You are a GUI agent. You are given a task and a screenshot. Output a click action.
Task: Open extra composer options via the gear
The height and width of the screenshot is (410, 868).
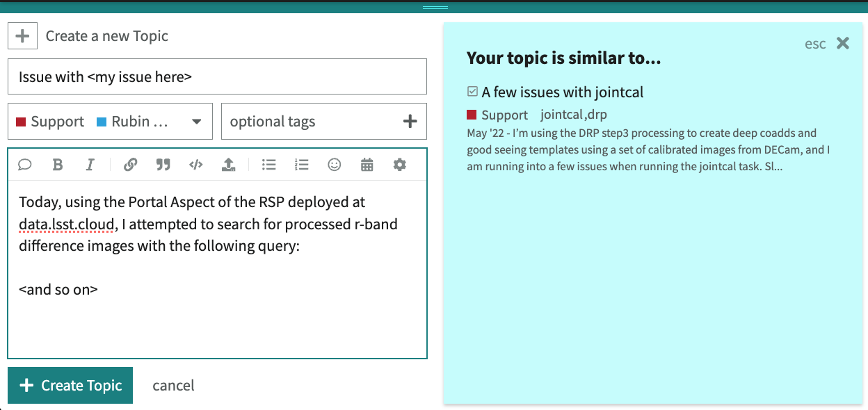pyautogui.click(x=399, y=165)
